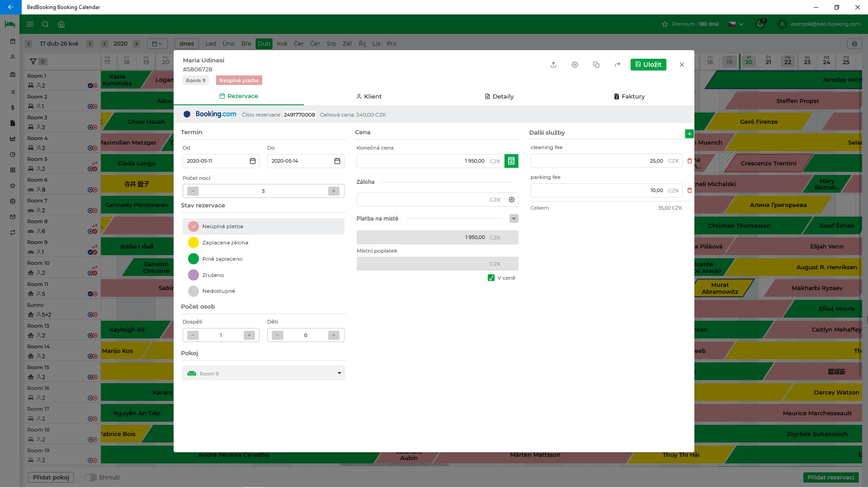Screen dimensions: 868x488
Task: Open the hamburger menu icon
Action: pos(30,24)
